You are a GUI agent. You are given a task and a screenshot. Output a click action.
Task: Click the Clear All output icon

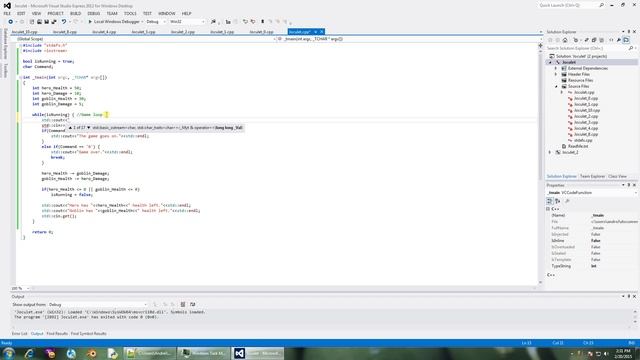[183, 304]
